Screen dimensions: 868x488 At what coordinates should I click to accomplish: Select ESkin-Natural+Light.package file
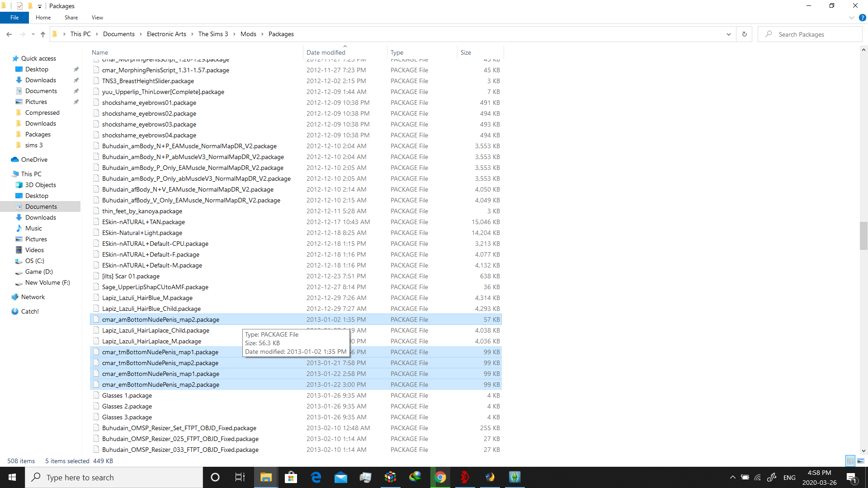(x=296, y=233)
